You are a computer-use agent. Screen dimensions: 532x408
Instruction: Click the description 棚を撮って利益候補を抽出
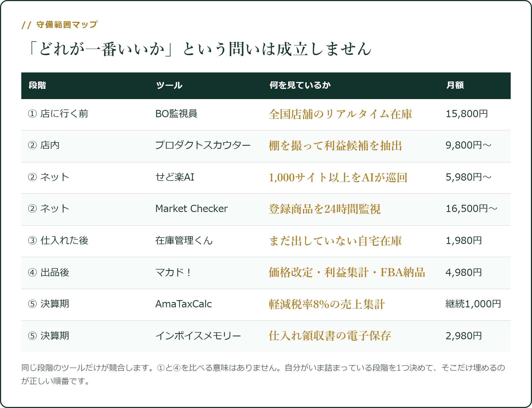[335, 146]
